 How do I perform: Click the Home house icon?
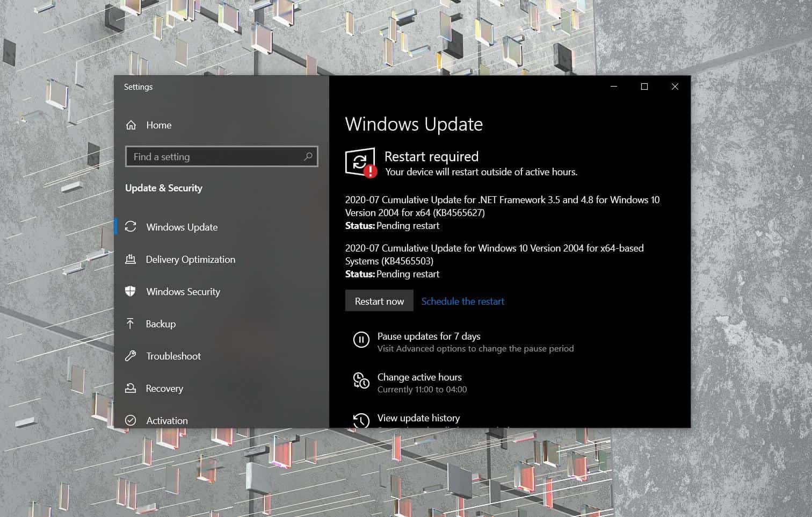(130, 125)
